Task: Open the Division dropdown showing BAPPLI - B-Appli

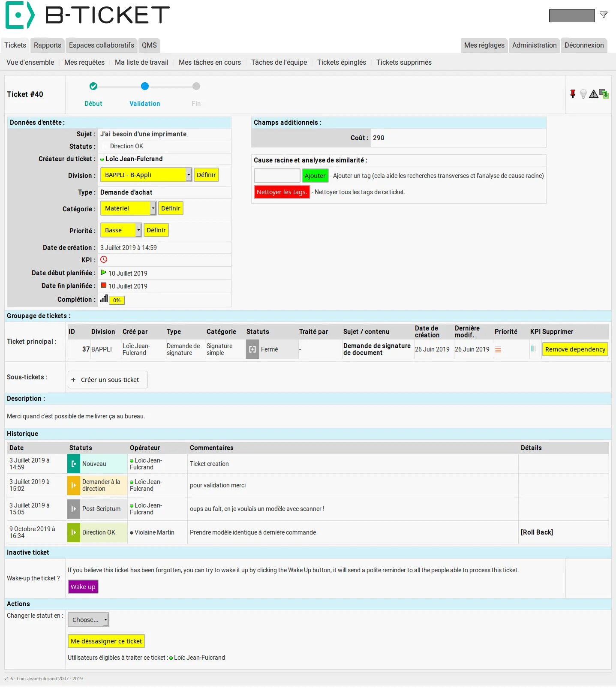Action: 146,175
